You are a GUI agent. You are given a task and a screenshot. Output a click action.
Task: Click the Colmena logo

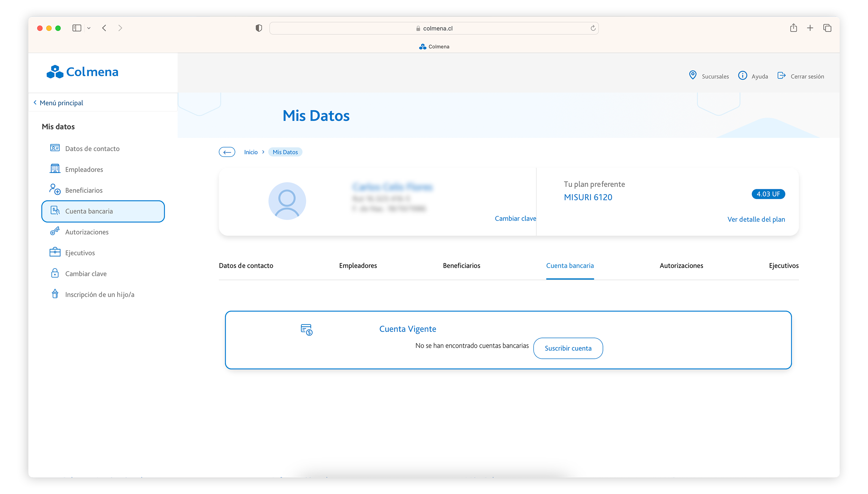pos(83,72)
